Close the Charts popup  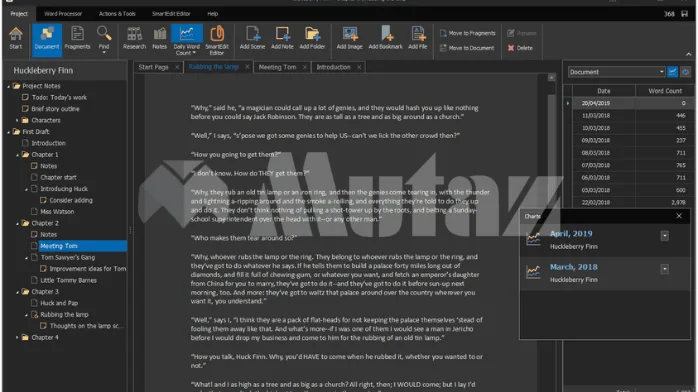point(679,216)
